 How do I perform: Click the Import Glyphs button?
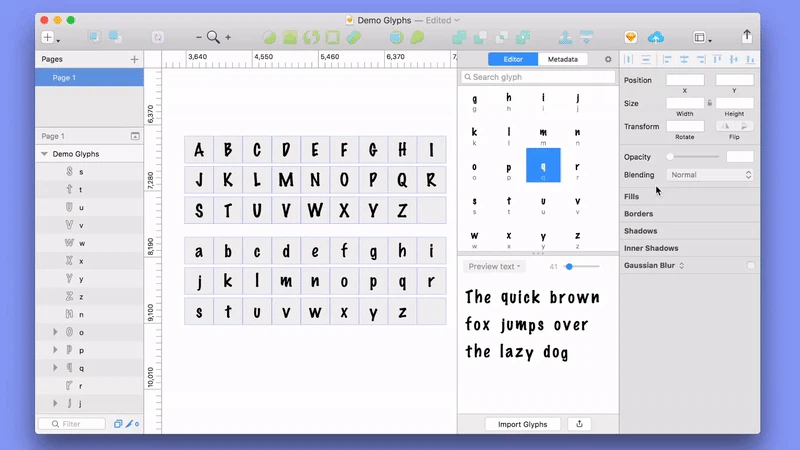522,424
